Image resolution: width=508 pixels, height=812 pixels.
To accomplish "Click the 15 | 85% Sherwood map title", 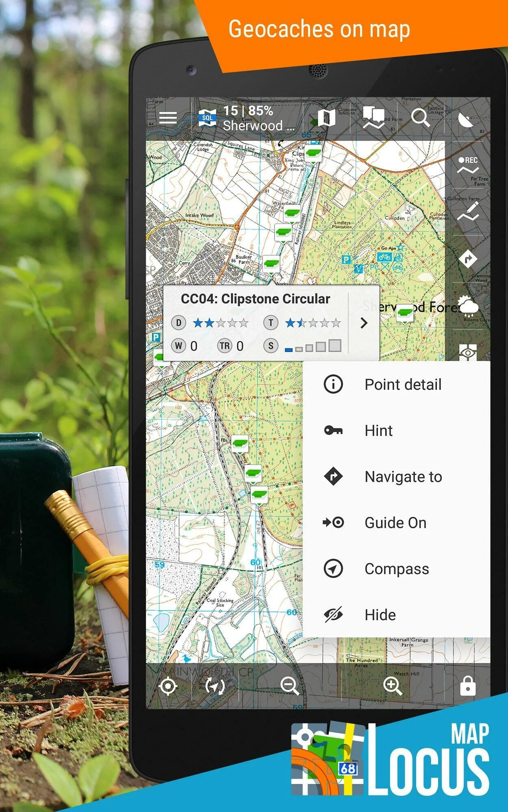I will click(x=258, y=118).
